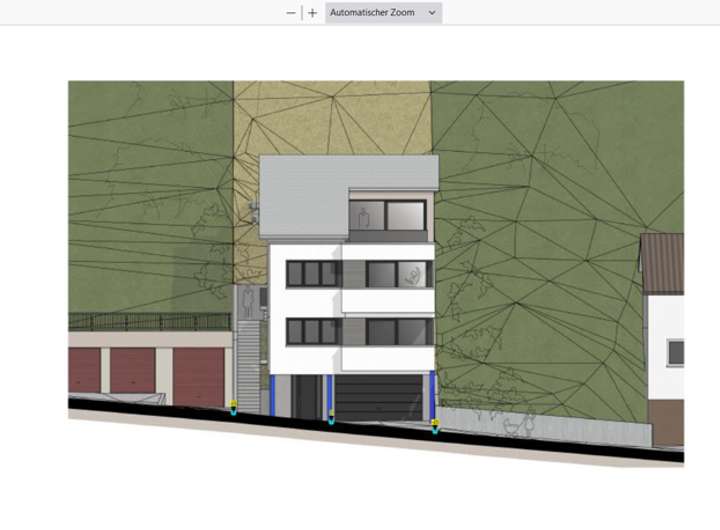Click the tan terrain strip above the building
The width and height of the screenshot is (720, 530).
(x=330, y=118)
